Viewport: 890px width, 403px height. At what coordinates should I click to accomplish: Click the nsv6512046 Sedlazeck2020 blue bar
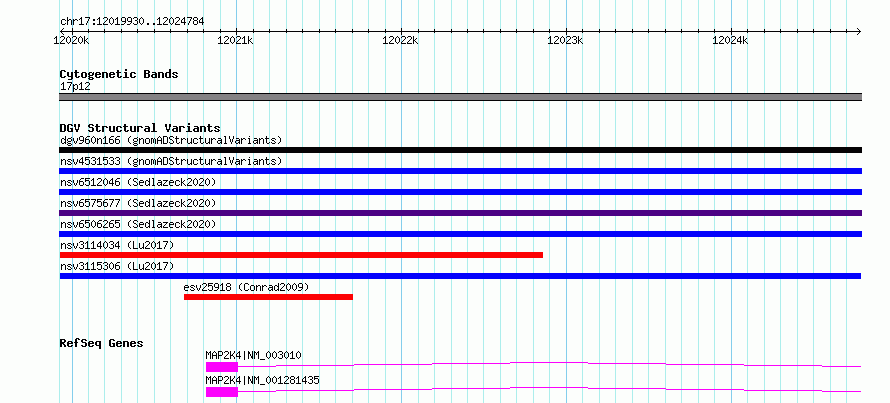click(460, 192)
